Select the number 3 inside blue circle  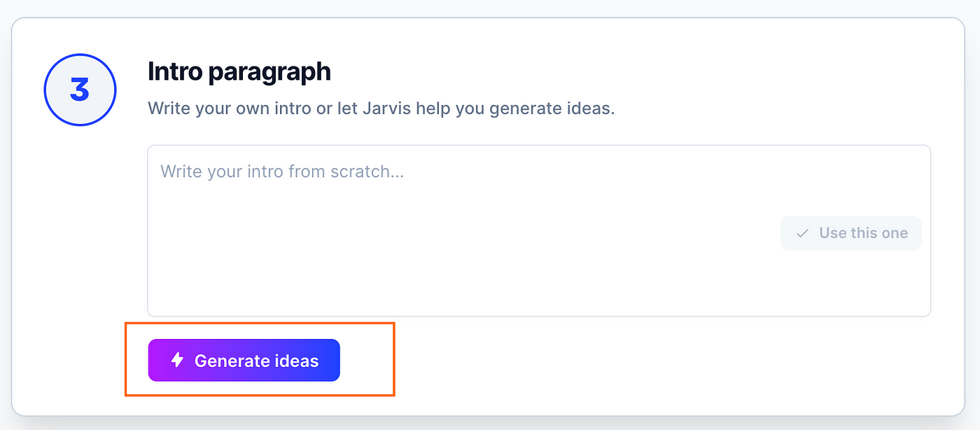click(80, 90)
